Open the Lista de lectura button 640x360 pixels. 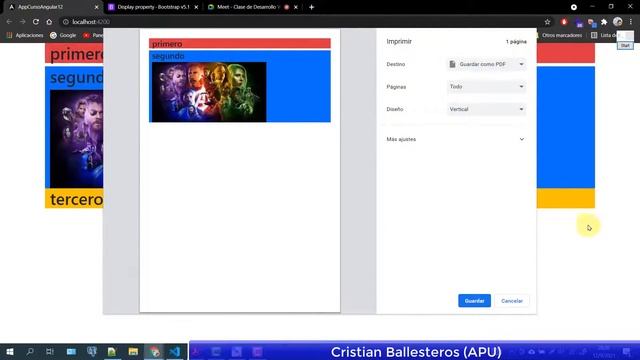604,36
